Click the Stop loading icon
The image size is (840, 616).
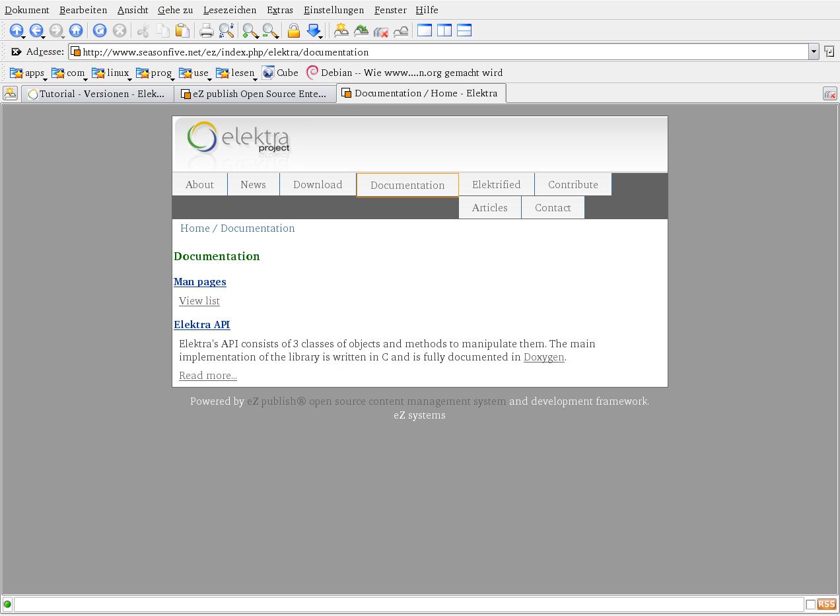point(120,30)
